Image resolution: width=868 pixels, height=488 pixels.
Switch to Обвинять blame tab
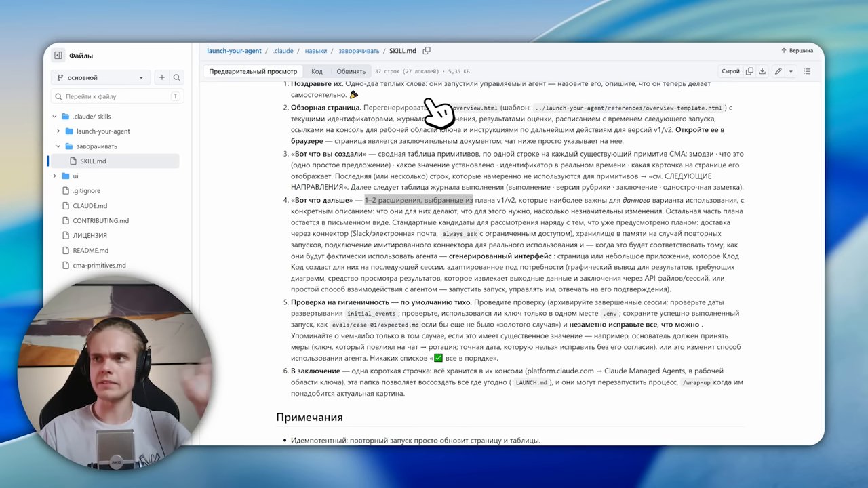tap(351, 71)
